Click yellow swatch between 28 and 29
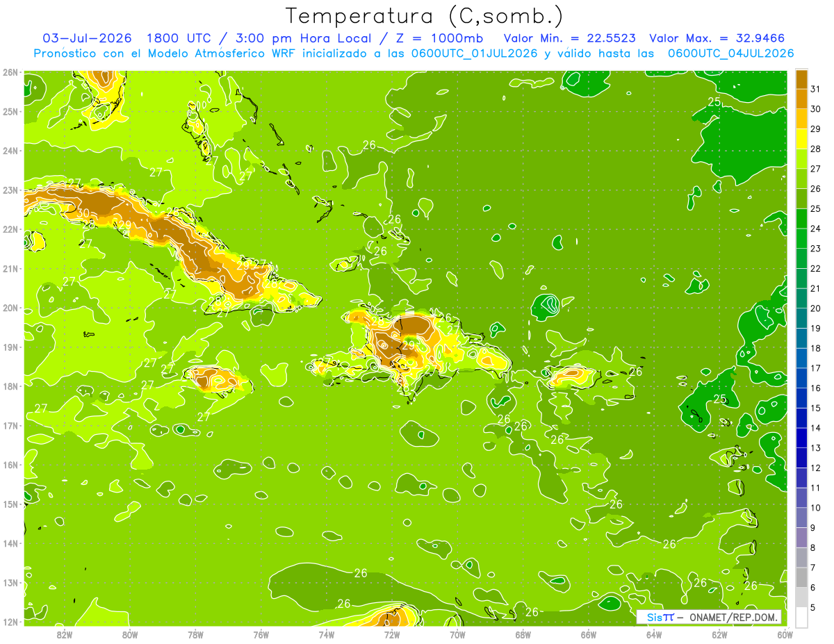 [801, 138]
